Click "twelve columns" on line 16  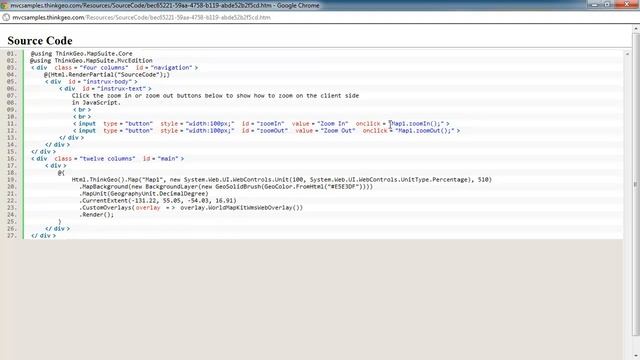pos(107,158)
